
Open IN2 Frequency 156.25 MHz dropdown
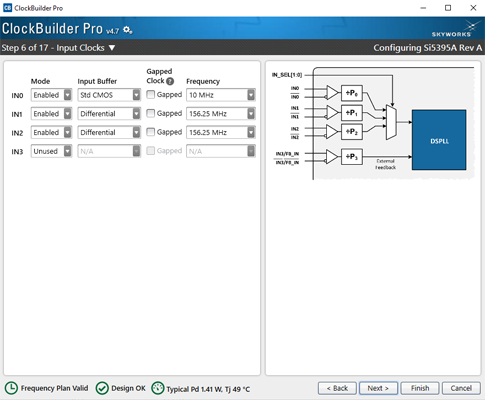(x=221, y=132)
